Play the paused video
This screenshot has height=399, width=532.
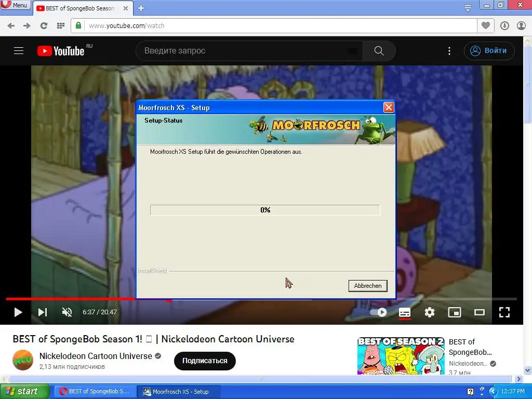pyautogui.click(x=18, y=312)
